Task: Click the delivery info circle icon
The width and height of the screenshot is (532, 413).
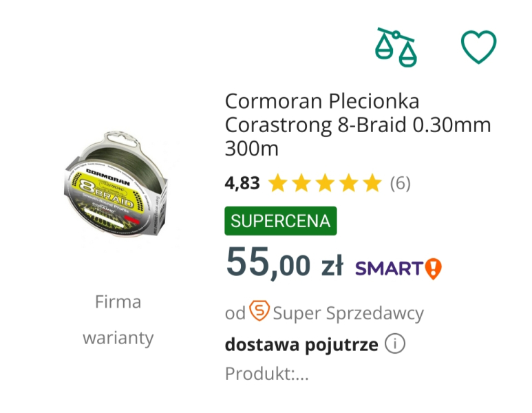Action: tap(394, 344)
